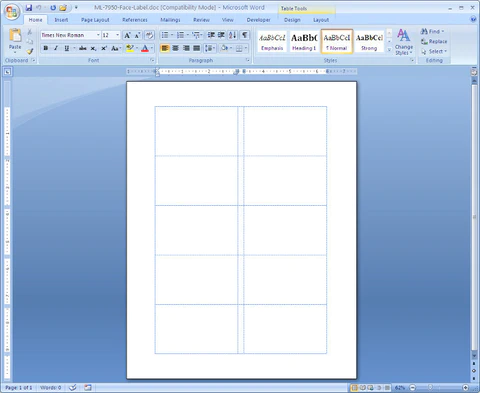Apply the Emphasis style
Image resolution: width=480 pixels, height=393 pixels.
(272, 42)
